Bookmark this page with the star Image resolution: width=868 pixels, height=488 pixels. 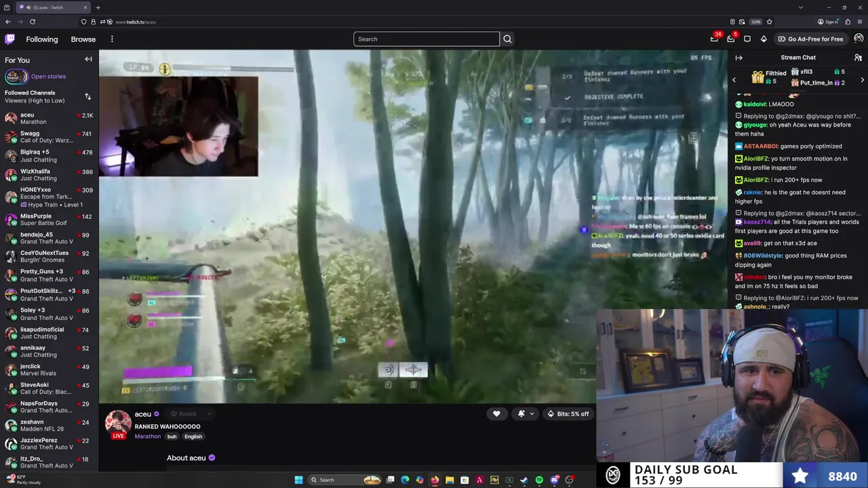coord(769,22)
